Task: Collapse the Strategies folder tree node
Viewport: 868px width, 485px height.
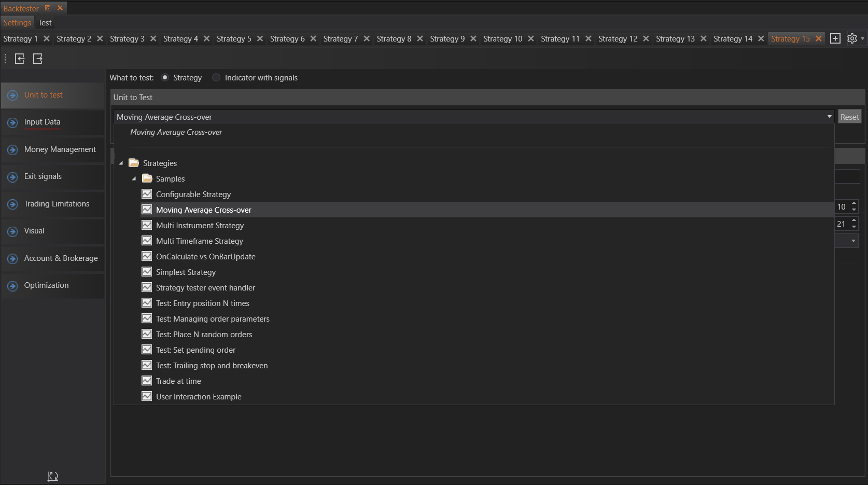Action: coord(121,163)
